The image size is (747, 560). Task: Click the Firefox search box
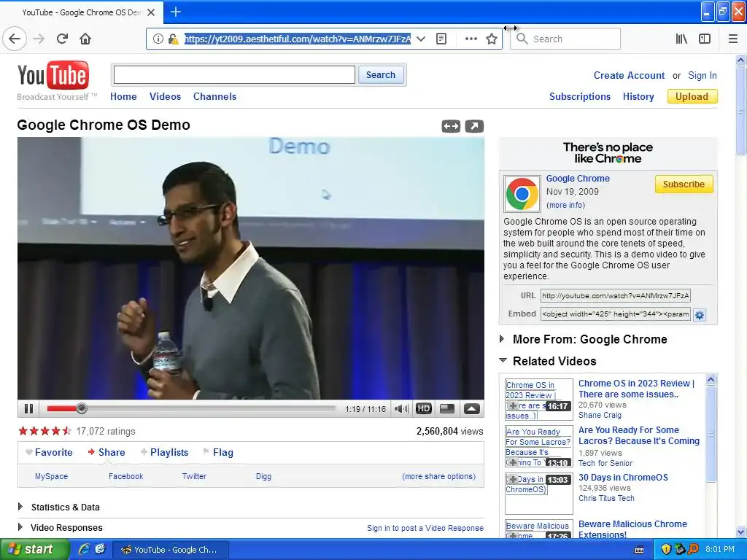click(565, 39)
